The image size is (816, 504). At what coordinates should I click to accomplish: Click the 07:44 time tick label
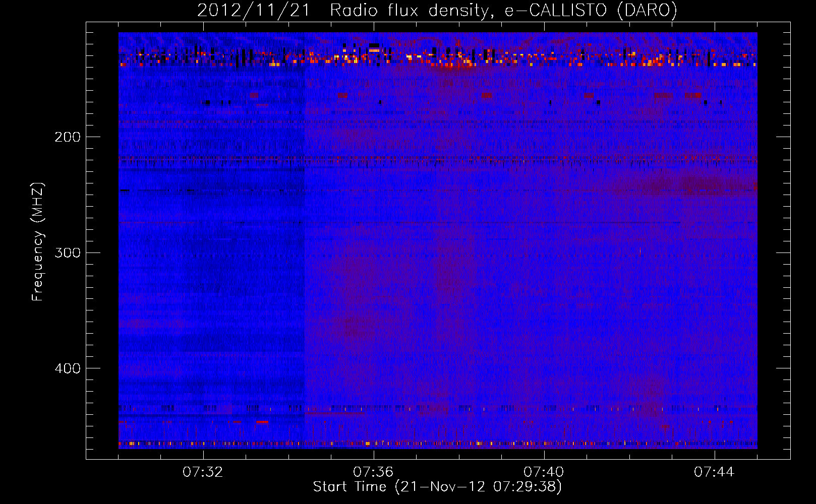714,472
